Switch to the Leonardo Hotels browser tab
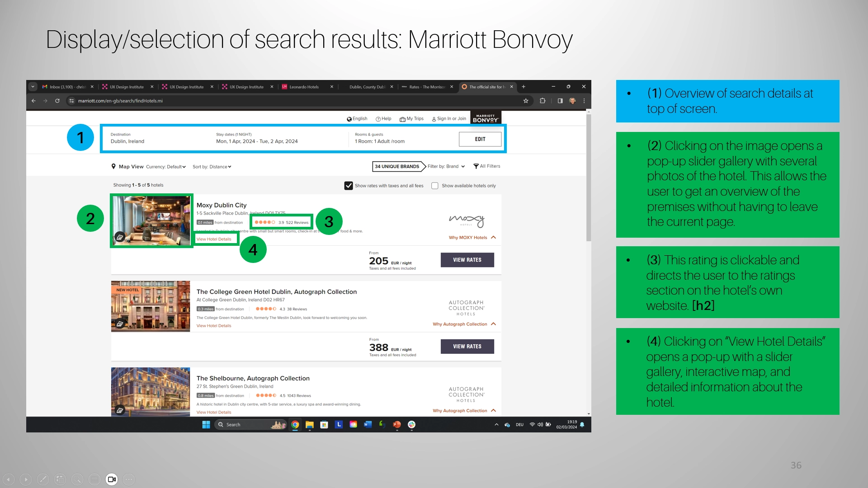Viewport: 868px width, 488px height. click(x=304, y=87)
